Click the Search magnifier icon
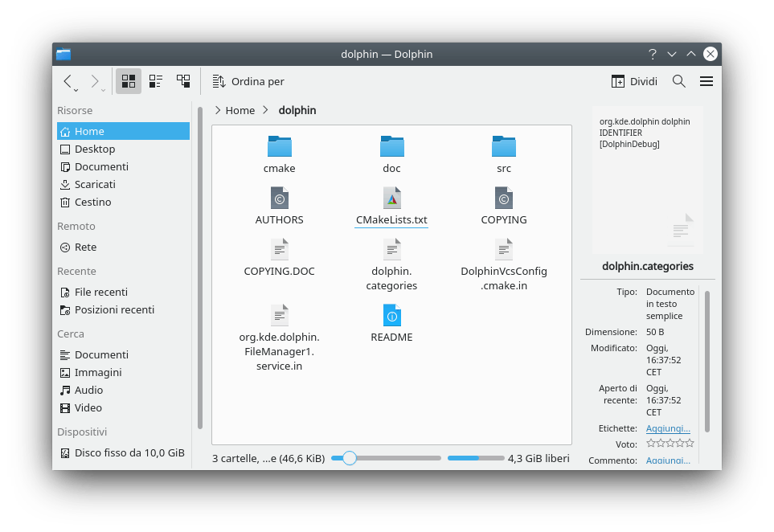The width and height of the screenshot is (774, 532). [678, 81]
